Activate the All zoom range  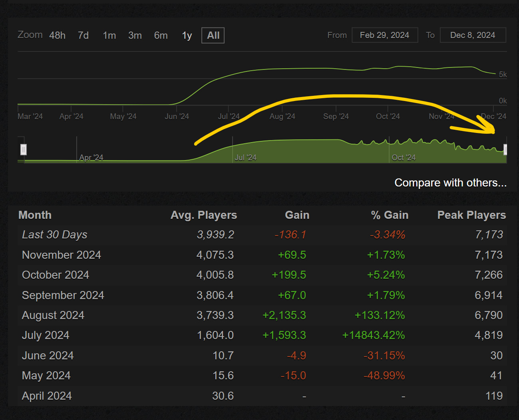point(213,36)
